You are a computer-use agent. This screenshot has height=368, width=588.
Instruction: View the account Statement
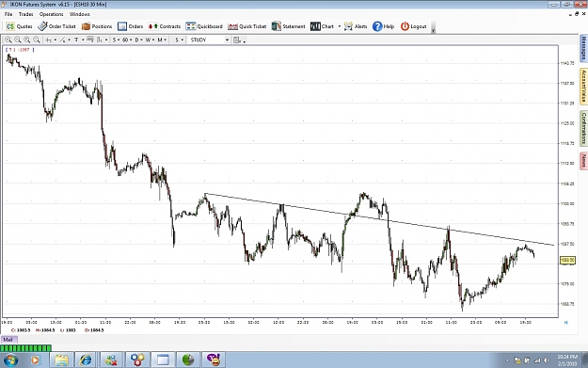click(x=288, y=26)
